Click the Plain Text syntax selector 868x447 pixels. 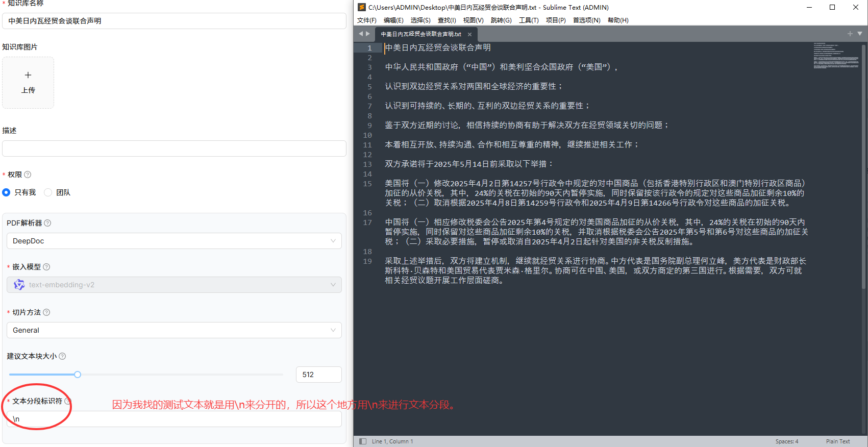[838, 441]
